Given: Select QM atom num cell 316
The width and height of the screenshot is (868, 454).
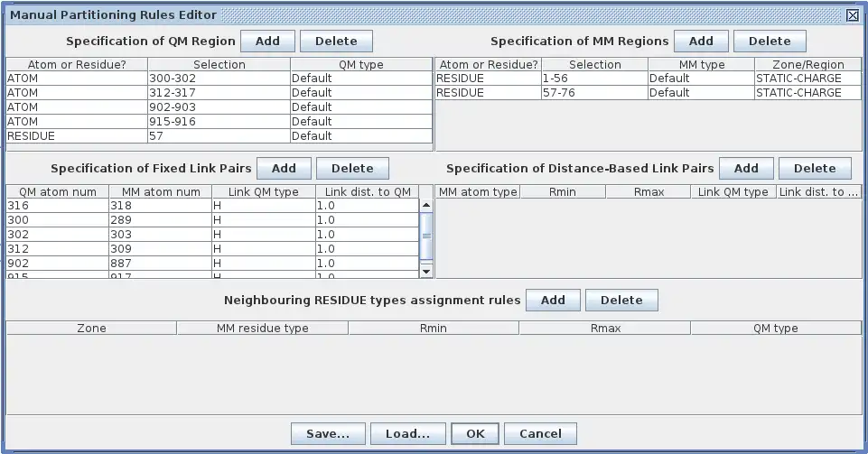Looking at the screenshot, I should (58, 205).
